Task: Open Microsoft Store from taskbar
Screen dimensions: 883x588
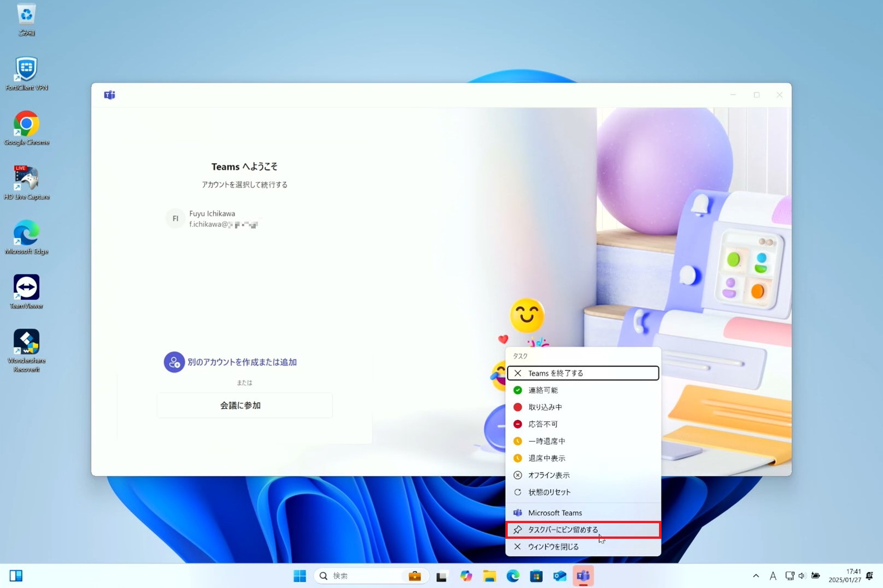Action: click(x=536, y=576)
